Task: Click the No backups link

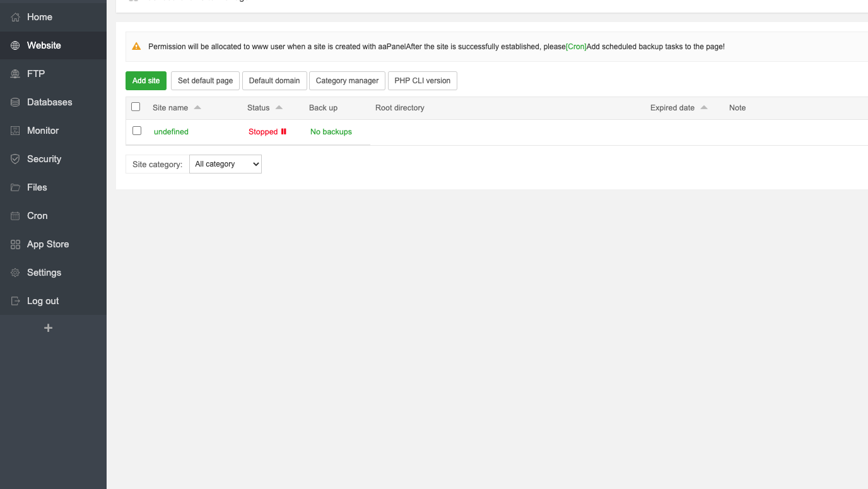Action: click(x=331, y=132)
